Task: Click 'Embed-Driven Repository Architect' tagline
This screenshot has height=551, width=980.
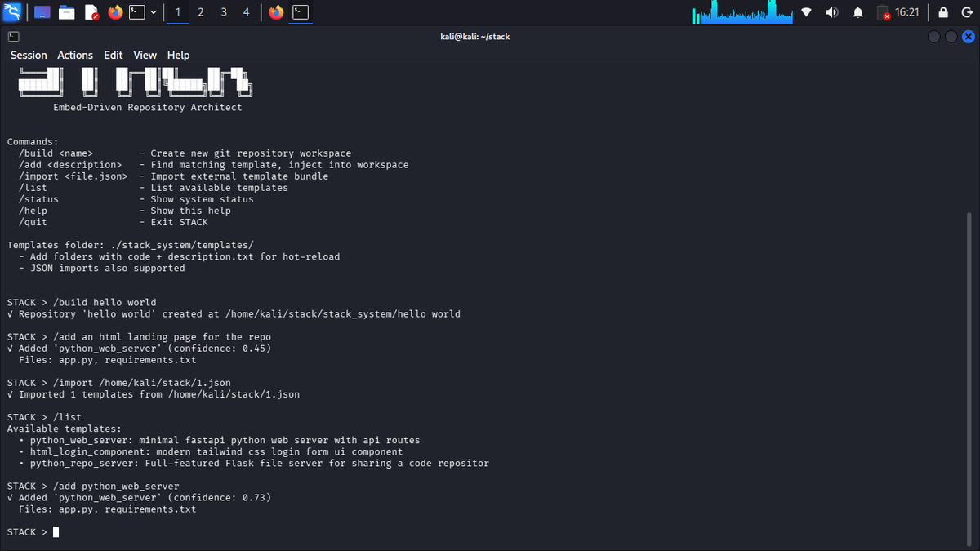Action: click(x=147, y=107)
